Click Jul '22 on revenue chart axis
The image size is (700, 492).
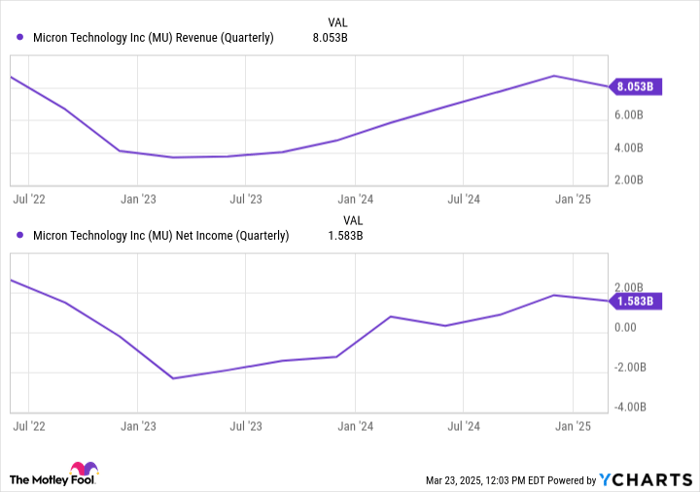click(29, 199)
